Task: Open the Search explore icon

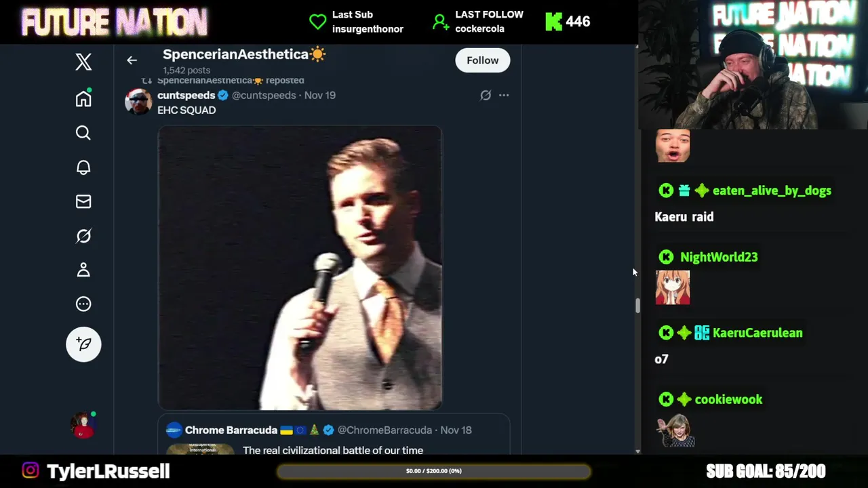Action: pos(83,133)
